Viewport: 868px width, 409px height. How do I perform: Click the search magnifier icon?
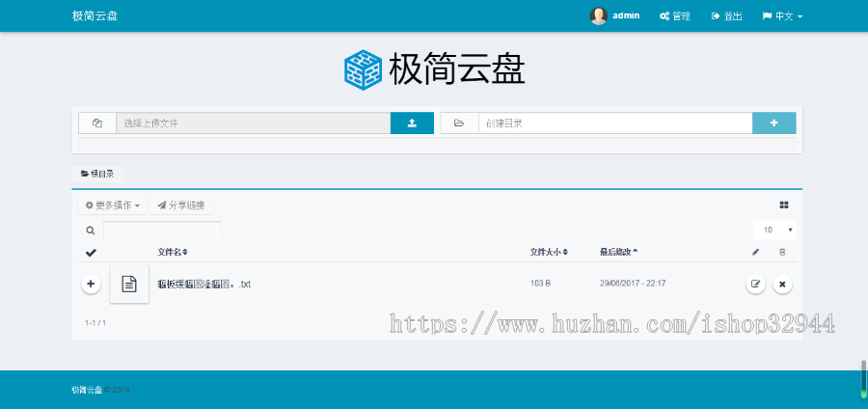click(91, 231)
